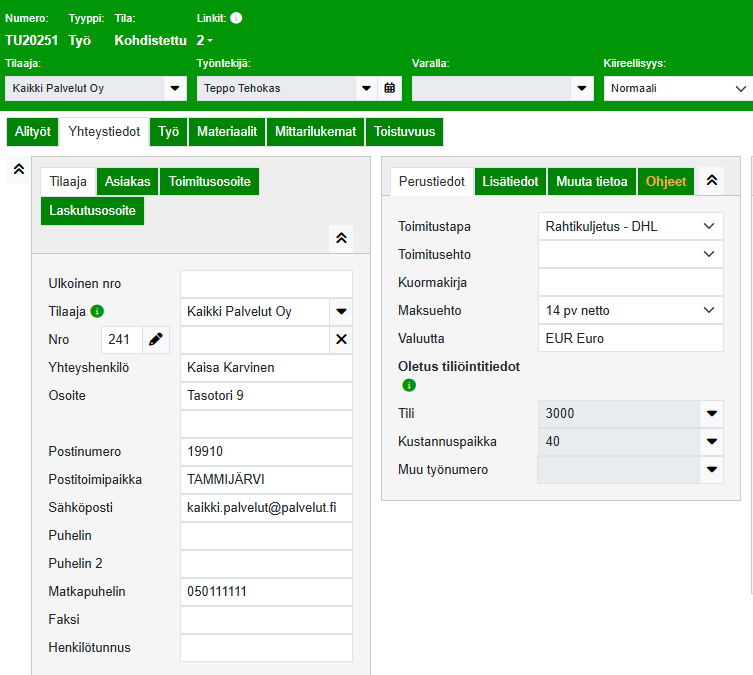The height and width of the screenshot is (675, 753).
Task: Click green info icon beside Tilaaja label
Action: point(97,311)
